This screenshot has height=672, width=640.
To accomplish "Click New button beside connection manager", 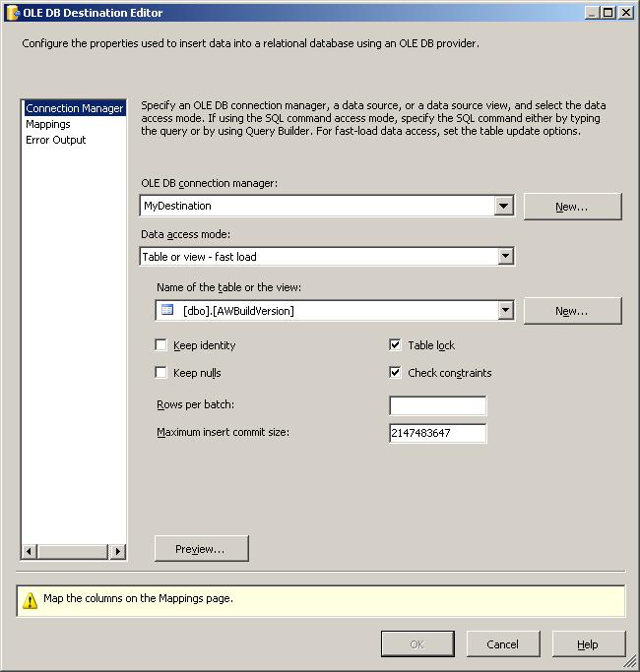I will 572,207.
